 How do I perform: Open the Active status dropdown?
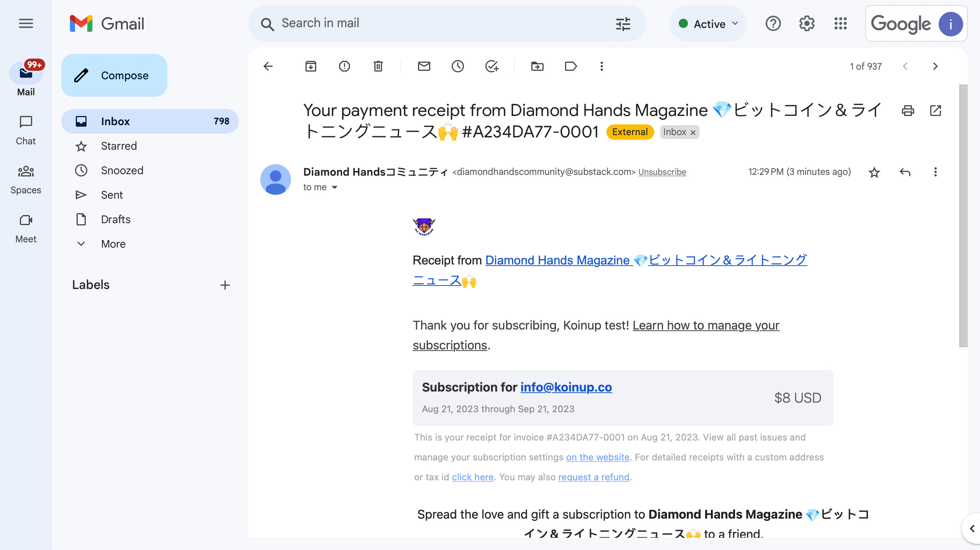[708, 24]
